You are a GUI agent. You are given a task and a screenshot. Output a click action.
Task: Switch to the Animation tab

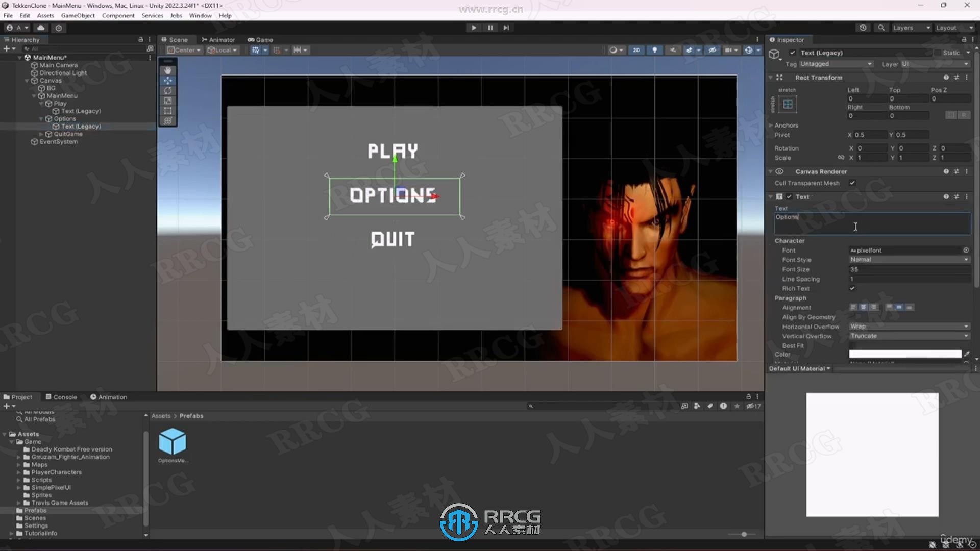pos(109,397)
